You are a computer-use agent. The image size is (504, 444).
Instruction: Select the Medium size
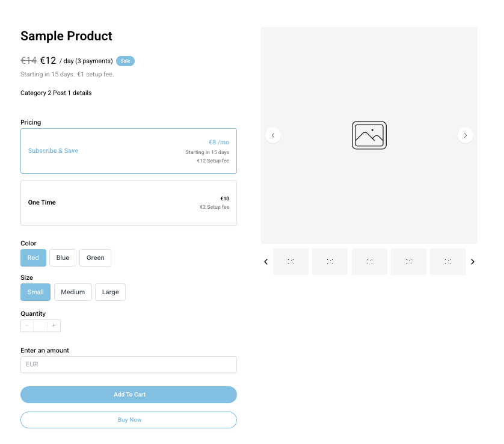[x=73, y=292]
